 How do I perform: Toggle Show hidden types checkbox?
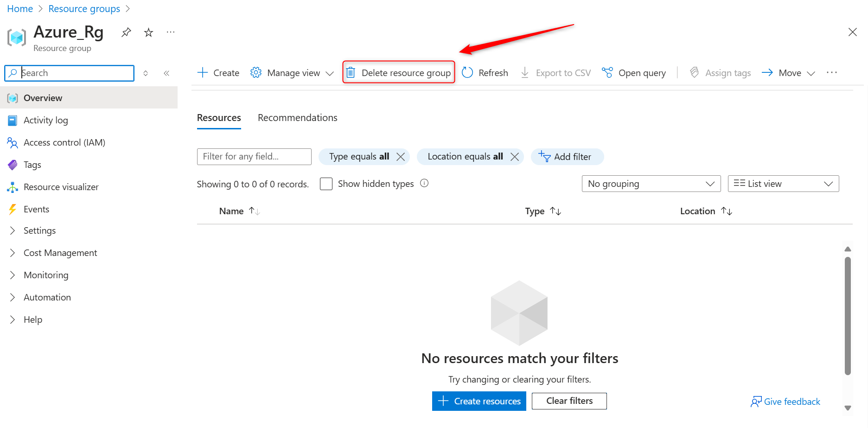tap(326, 184)
